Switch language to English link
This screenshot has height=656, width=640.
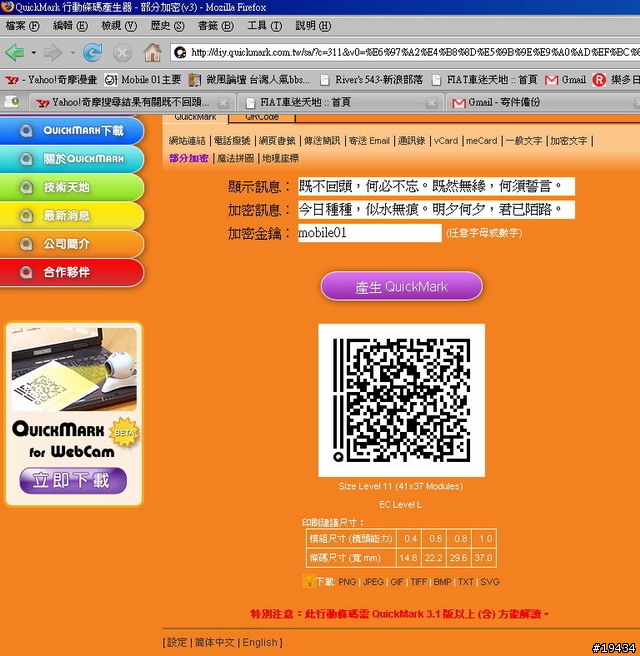260,642
